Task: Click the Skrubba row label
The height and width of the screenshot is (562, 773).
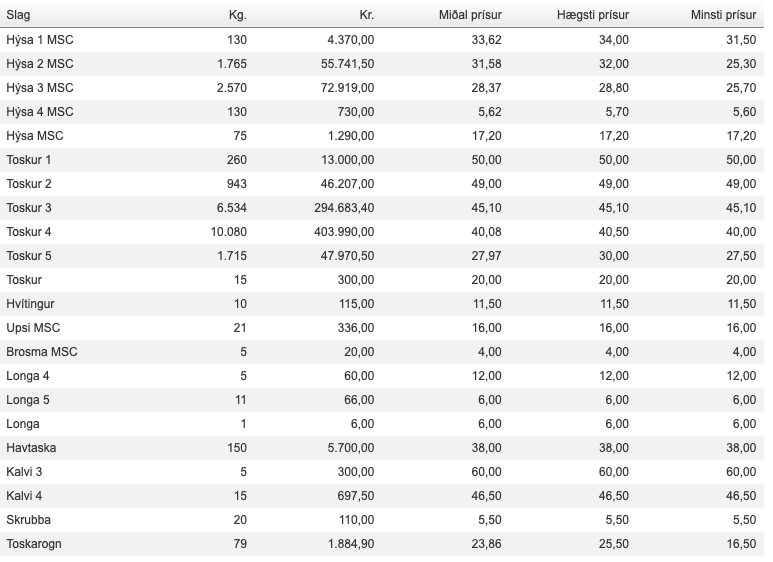Action: tap(29, 520)
